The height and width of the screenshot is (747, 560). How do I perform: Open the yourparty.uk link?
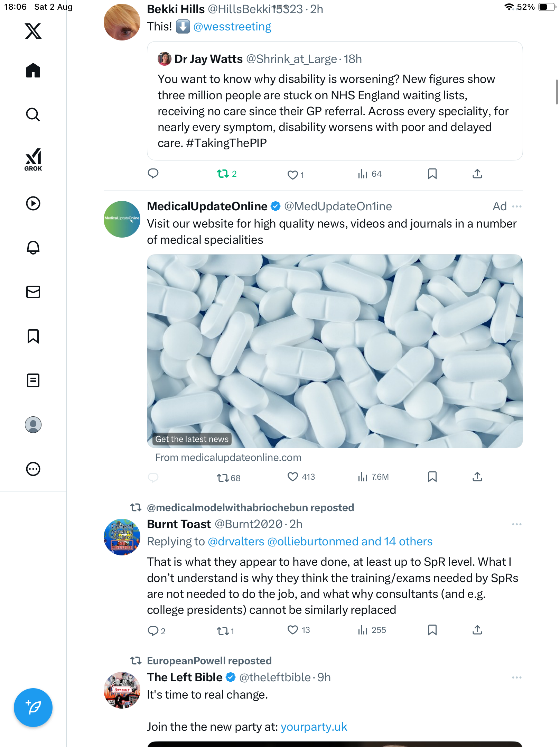(x=314, y=727)
